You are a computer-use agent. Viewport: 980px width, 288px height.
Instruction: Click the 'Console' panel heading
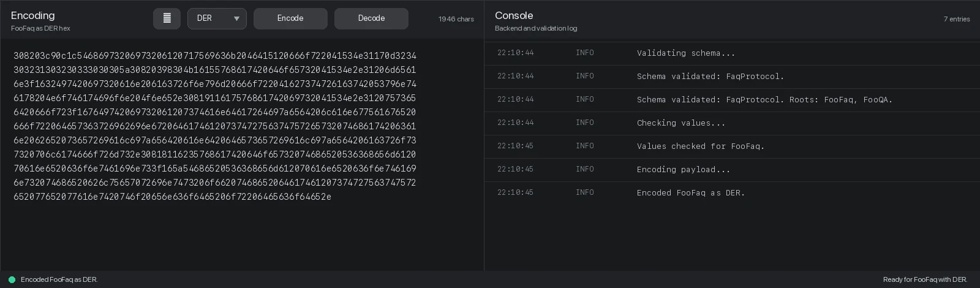(514, 15)
